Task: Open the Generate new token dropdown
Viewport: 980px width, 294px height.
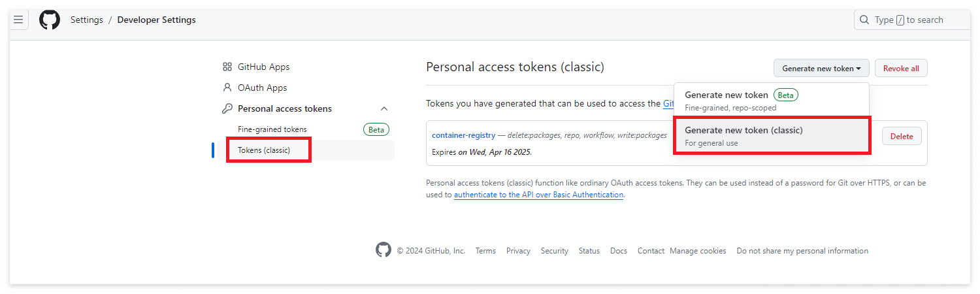Action: (x=821, y=68)
